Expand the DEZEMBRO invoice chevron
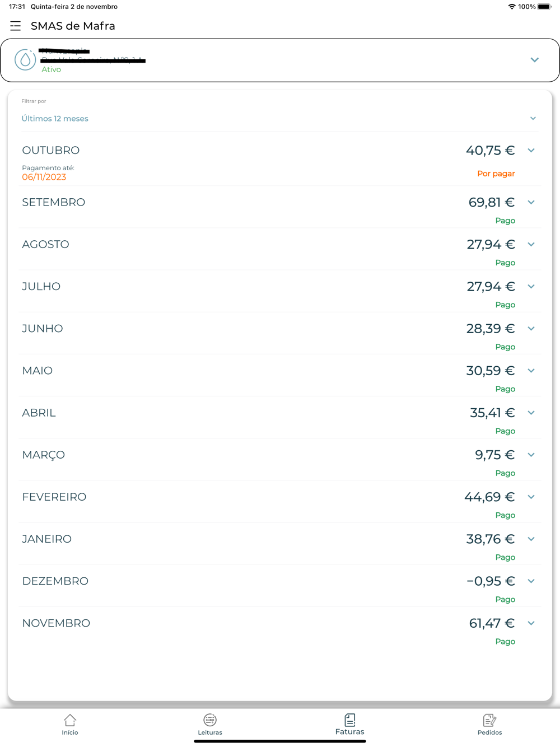 click(531, 581)
